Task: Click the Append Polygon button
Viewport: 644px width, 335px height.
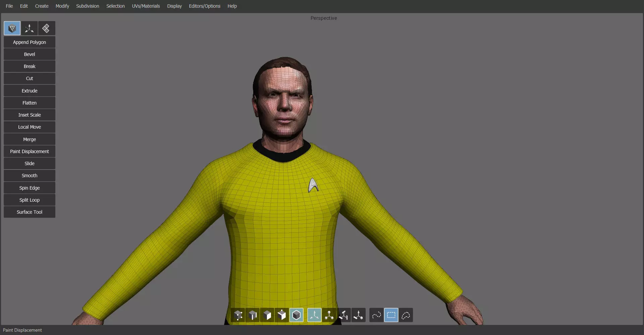Action: tap(30, 42)
